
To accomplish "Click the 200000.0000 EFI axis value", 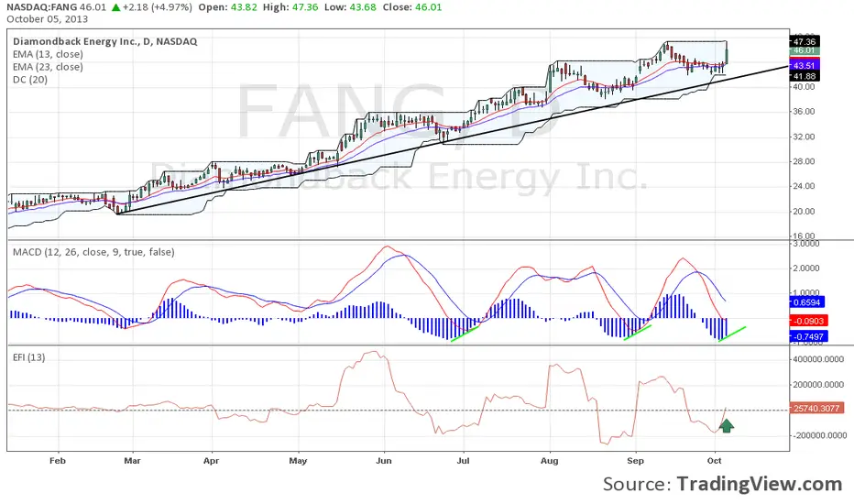I will (x=819, y=385).
